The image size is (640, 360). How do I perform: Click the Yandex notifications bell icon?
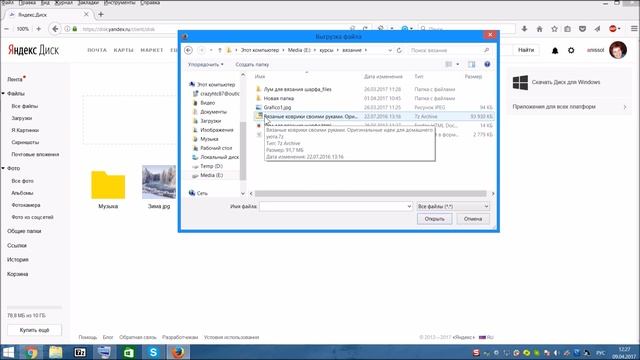pos(555,51)
